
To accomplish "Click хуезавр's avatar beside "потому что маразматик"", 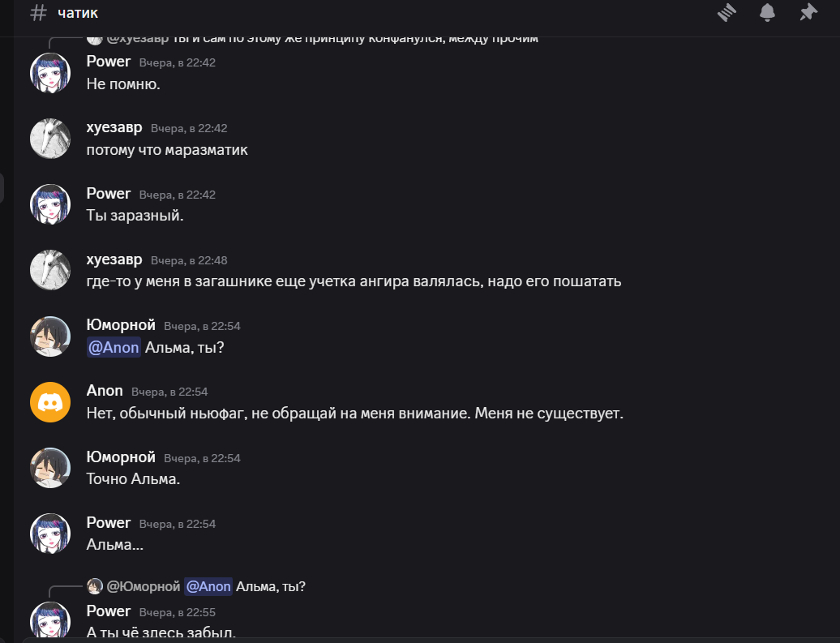I will click(x=50, y=139).
